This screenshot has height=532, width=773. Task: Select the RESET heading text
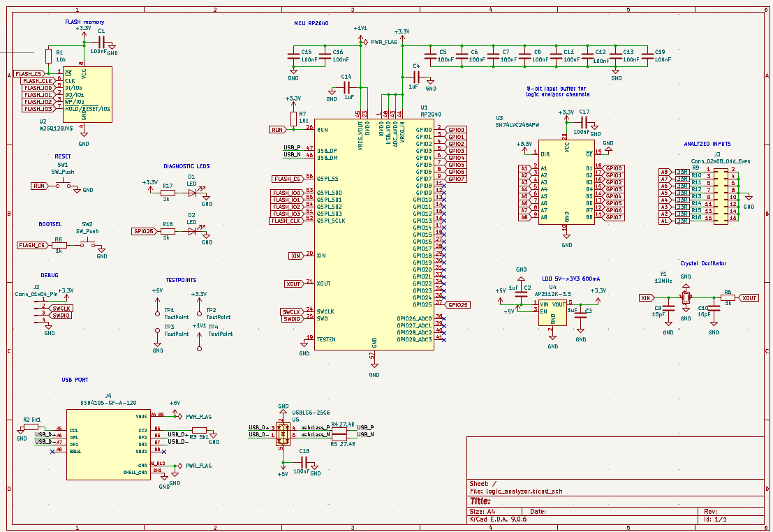63,156
